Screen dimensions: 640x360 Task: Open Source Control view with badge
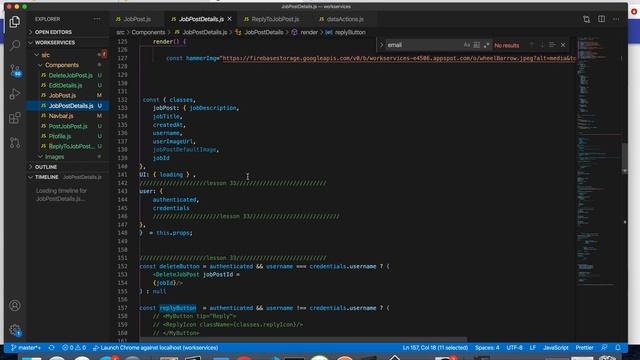[15, 70]
